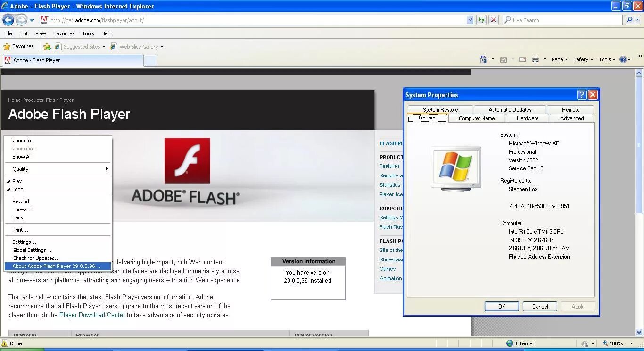Image resolution: width=644 pixels, height=351 pixels.
Task: Click the Games sidebar link
Action: point(388,269)
